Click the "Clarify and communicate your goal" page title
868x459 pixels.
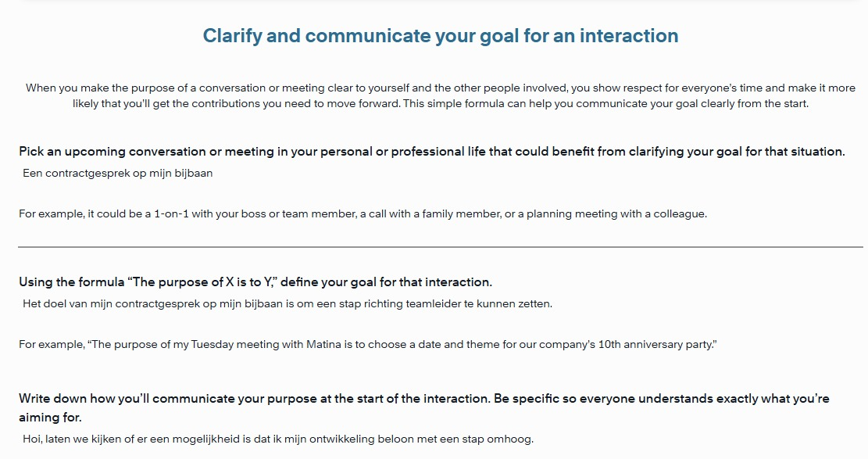(440, 36)
